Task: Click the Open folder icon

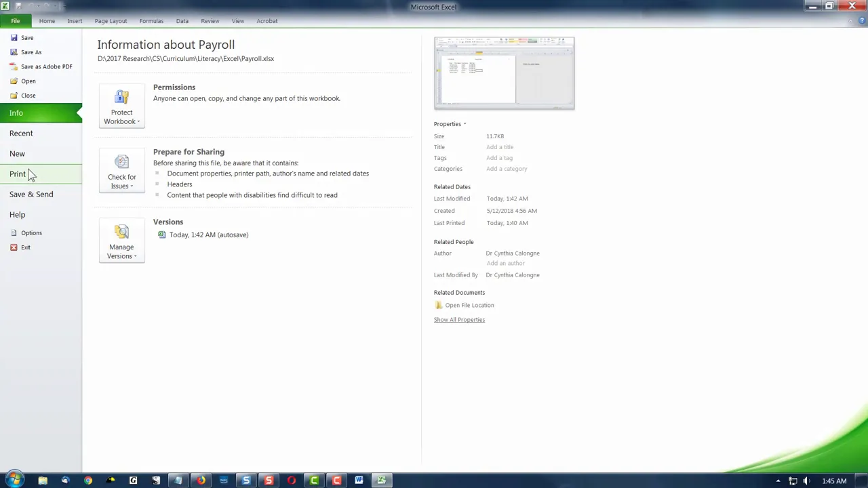Action: (14, 81)
